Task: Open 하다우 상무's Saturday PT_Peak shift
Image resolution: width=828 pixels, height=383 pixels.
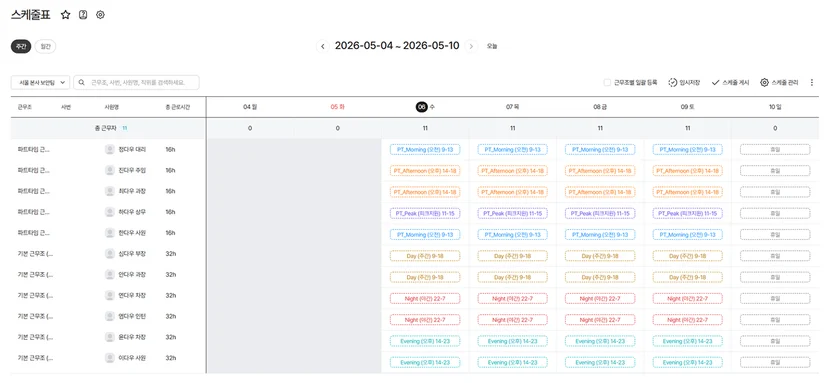Action: (688, 213)
